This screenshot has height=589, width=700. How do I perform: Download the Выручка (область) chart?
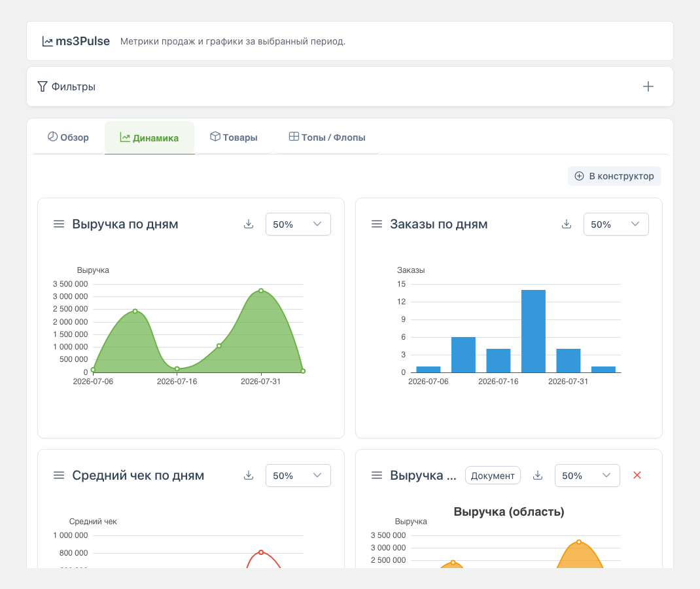[538, 476]
